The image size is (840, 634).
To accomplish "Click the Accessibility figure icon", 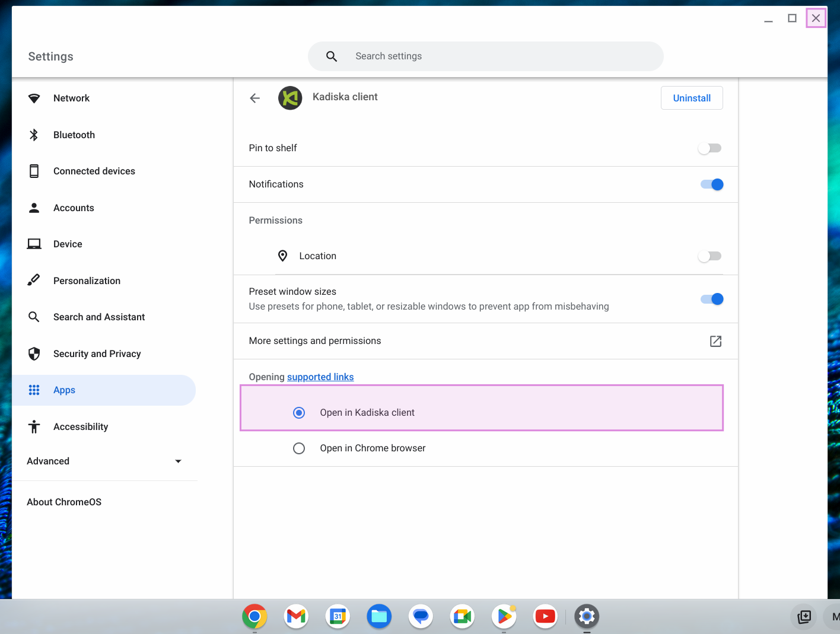I will pos(34,427).
